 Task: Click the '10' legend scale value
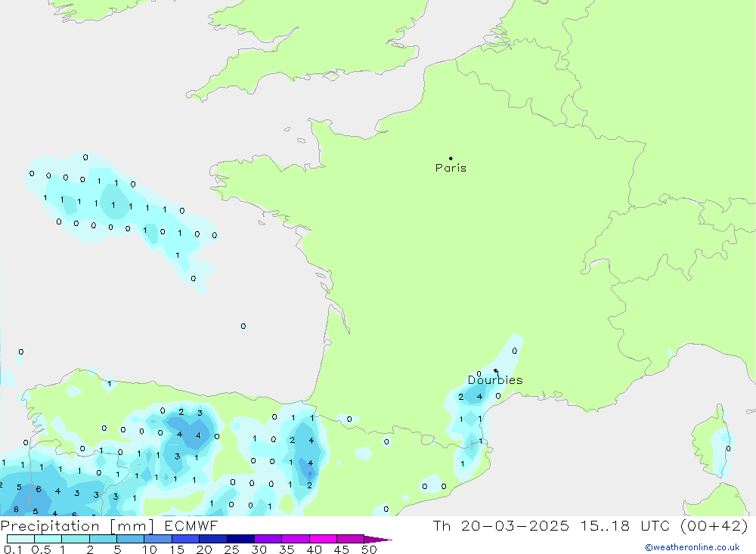(x=150, y=549)
